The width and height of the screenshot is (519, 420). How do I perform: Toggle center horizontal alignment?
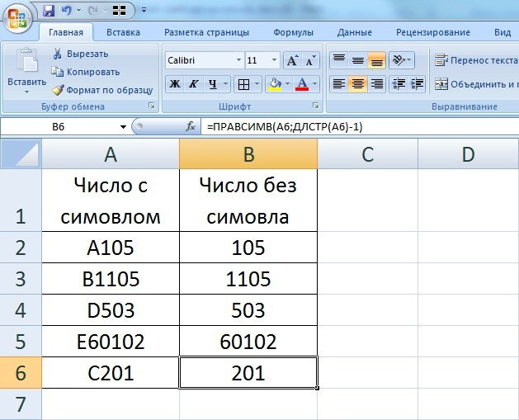pyautogui.click(x=358, y=84)
